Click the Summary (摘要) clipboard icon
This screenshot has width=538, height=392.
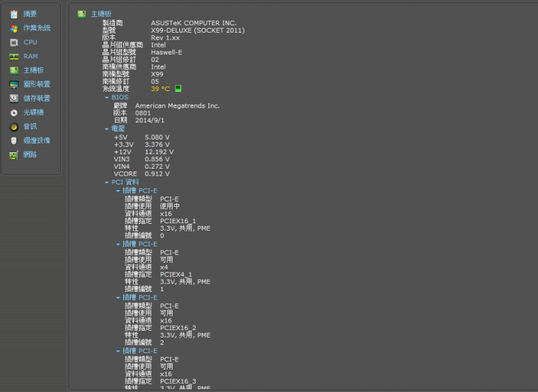tap(13, 14)
